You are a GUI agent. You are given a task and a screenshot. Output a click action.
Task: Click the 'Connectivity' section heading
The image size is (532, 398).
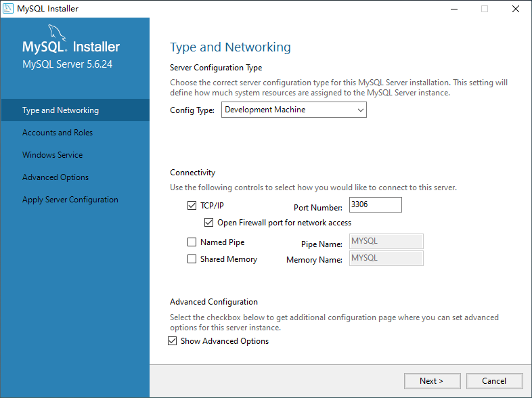[x=192, y=173]
